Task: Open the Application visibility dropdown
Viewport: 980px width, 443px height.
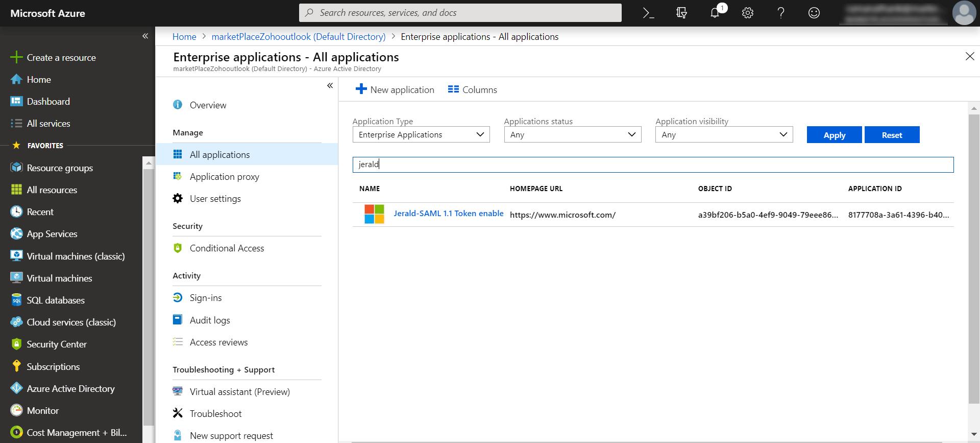Action: coord(724,135)
